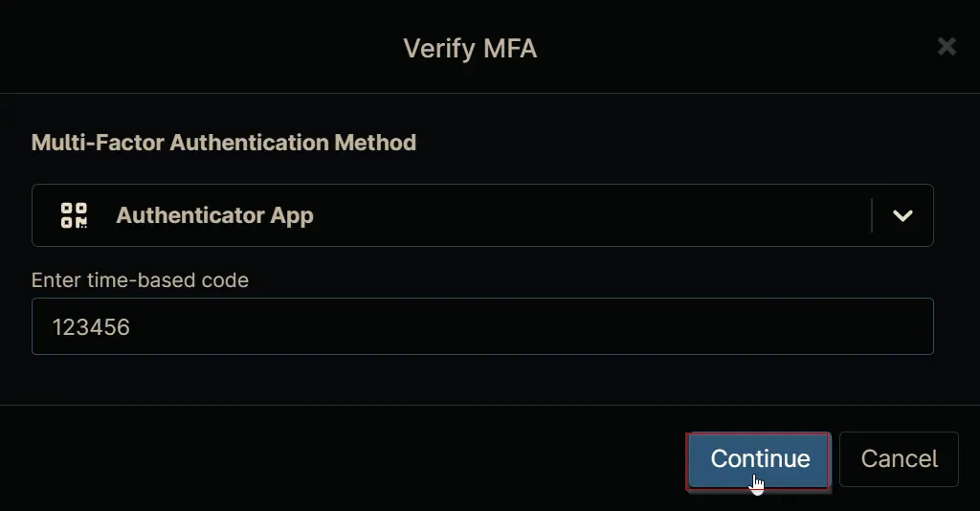Dismiss the dialog via the top-right cross icon

pyautogui.click(x=947, y=46)
